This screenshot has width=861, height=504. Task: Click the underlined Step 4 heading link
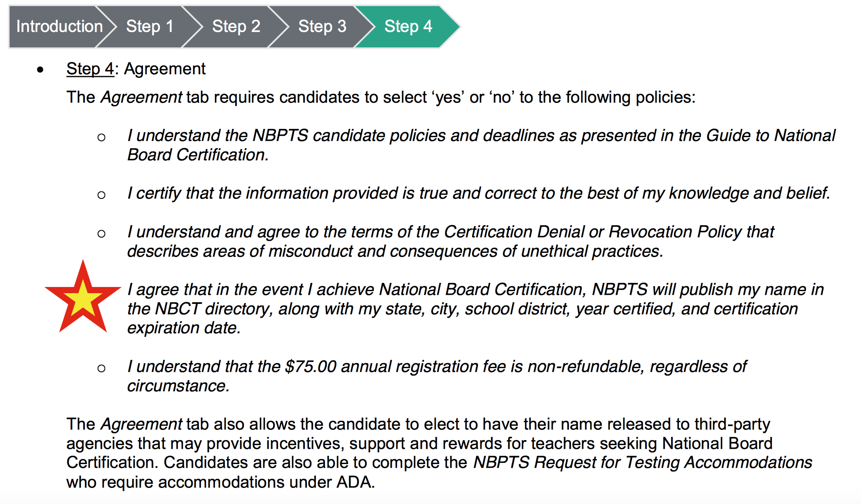[x=90, y=69]
